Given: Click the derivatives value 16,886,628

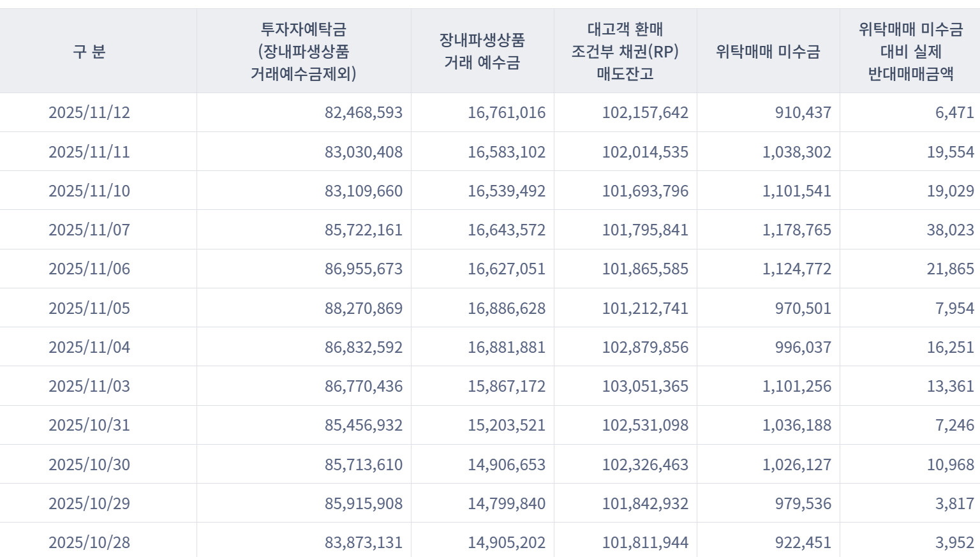Looking at the screenshot, I should pos(507,308).
